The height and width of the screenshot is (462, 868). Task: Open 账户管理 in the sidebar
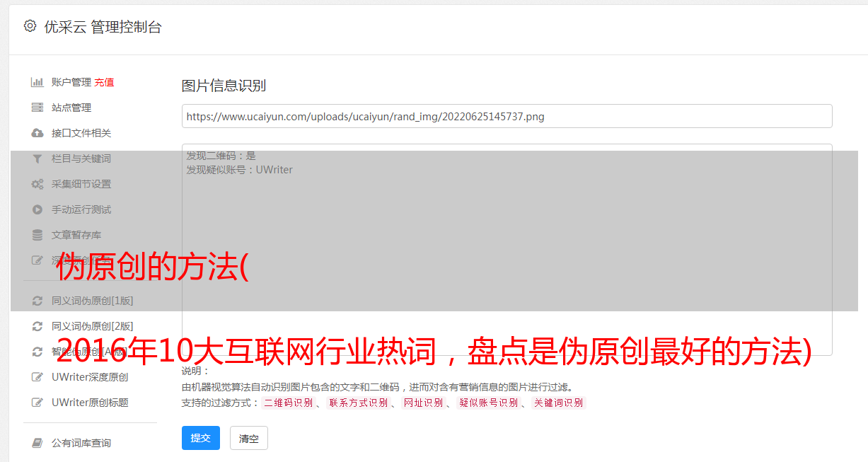click(71, 82)
